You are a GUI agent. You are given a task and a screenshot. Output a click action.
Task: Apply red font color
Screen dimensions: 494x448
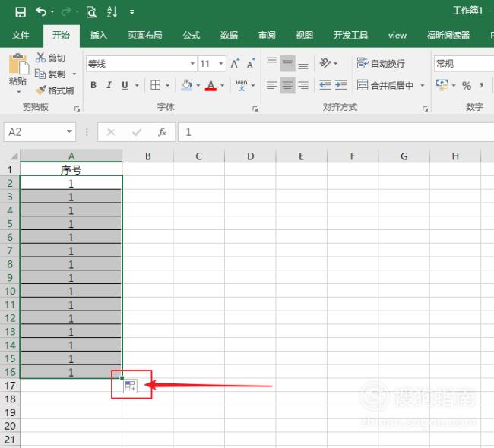(211, 85)
